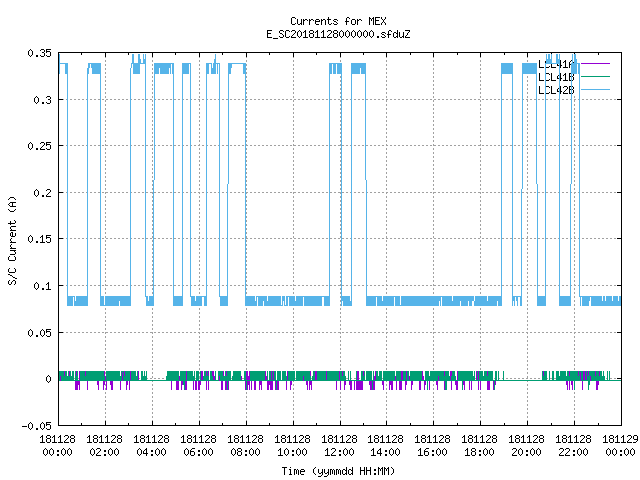Click the 0.2 y-axis tick label
640x480 pixels.
pyautogui.click(x=42, y=193)
